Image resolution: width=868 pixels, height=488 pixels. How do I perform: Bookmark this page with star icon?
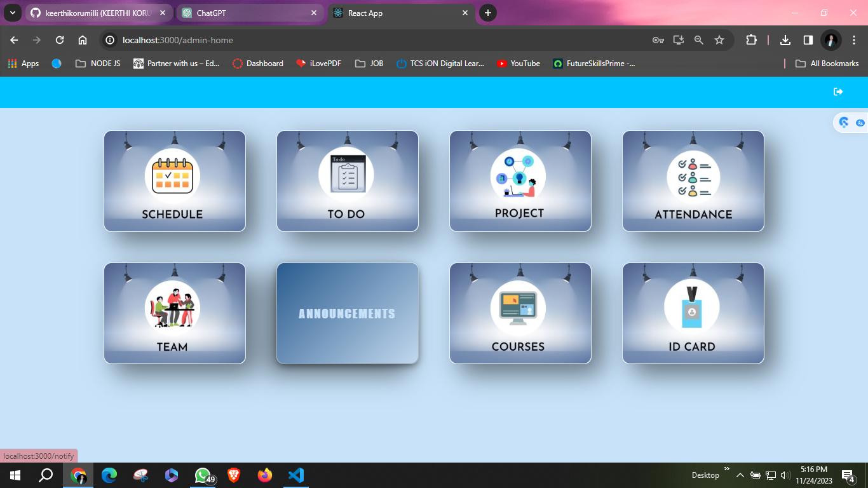coord(719,40)
